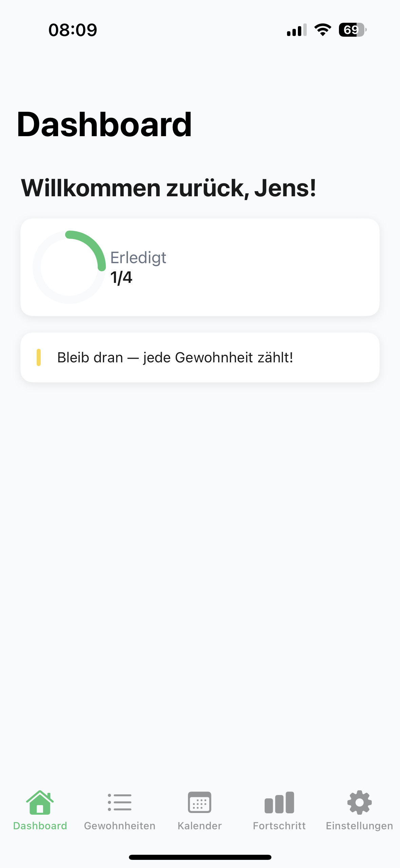Open the Einstellungen gear icon
This screenshot has height=868, width=400.
[x=359, y=802]
